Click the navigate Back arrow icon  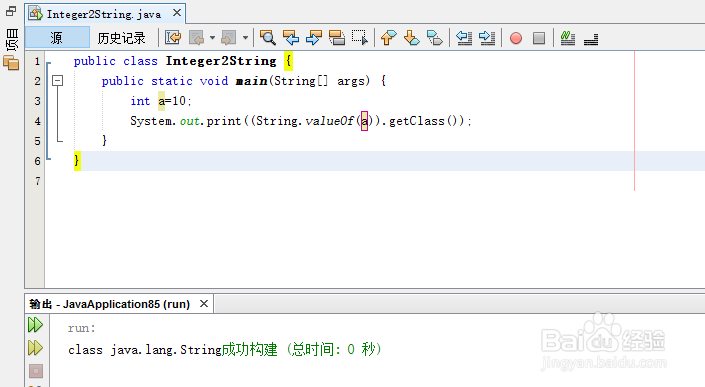197,38
